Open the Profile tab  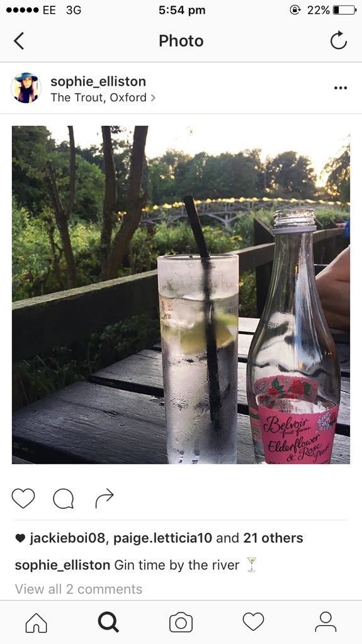(x=325, y=622)
